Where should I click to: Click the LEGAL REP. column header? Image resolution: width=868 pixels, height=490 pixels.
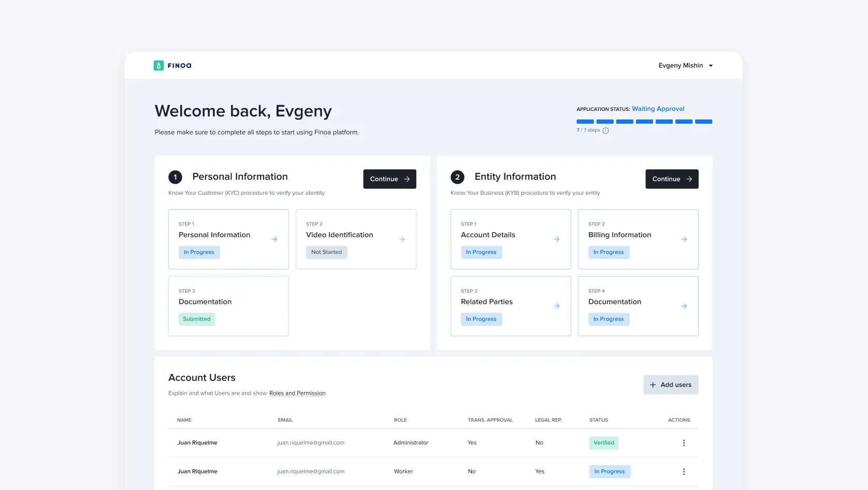[548, 420]
